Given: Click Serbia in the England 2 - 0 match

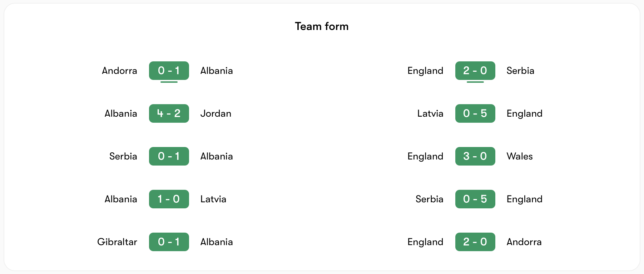Looking at the screenshot, I should pos(520,71).
